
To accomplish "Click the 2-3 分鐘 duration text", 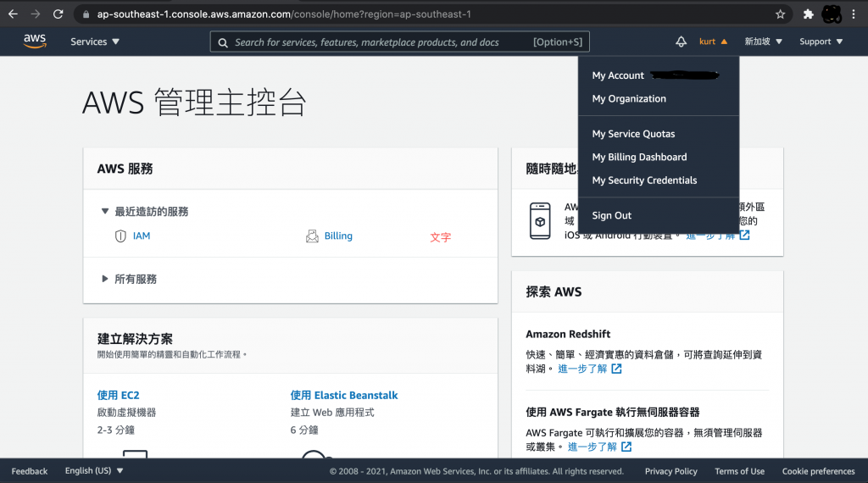I will 115,430.
